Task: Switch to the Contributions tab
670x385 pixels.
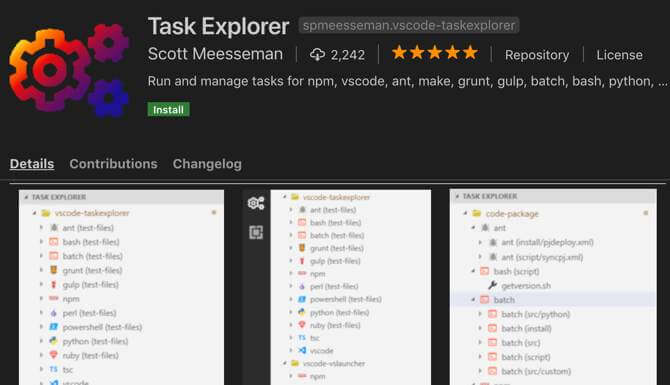Action: point(113,164)
